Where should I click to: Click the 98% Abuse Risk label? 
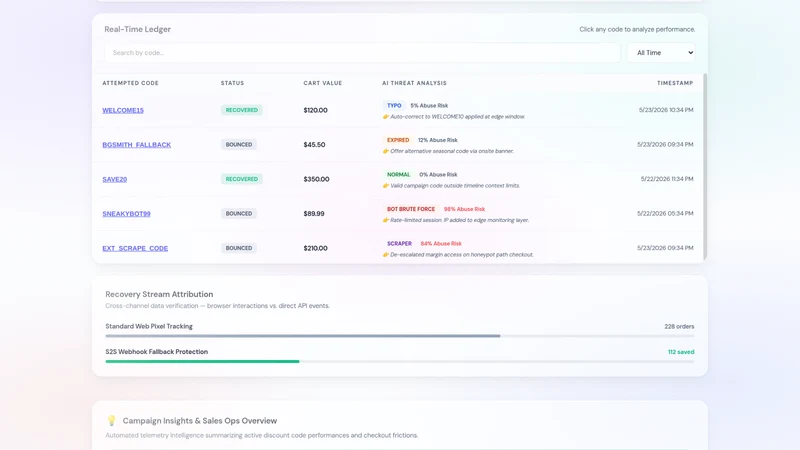tap(464, 209)
